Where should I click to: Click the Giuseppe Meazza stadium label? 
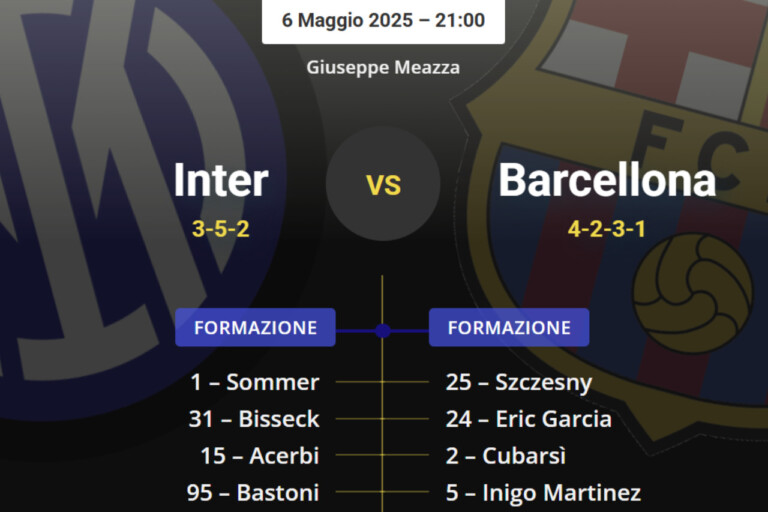pyautogui.click(x=383, y=68)
